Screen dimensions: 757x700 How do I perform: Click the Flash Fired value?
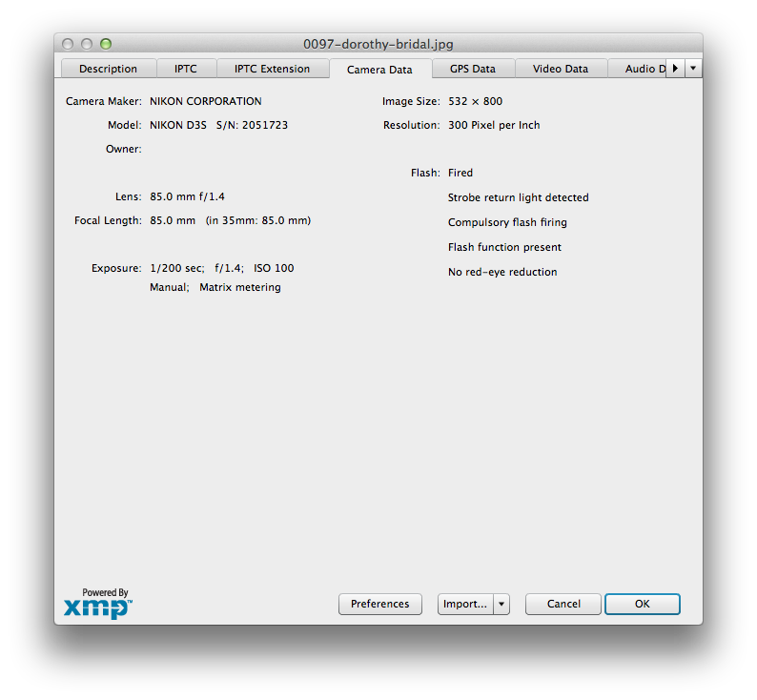(x=460, y=173)
